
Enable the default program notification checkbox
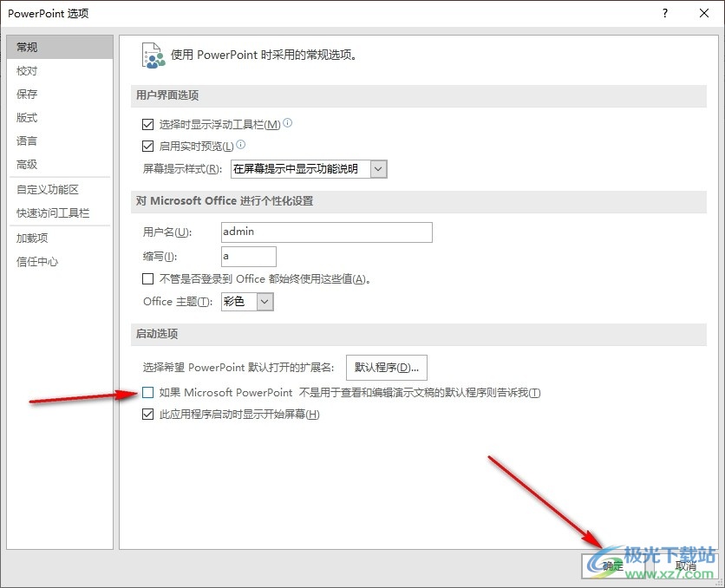(147, 393)
